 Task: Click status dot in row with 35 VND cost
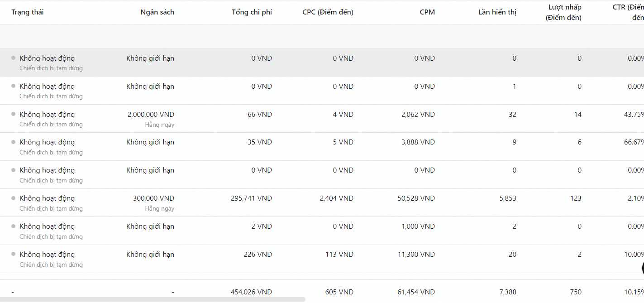pos(14,142)
